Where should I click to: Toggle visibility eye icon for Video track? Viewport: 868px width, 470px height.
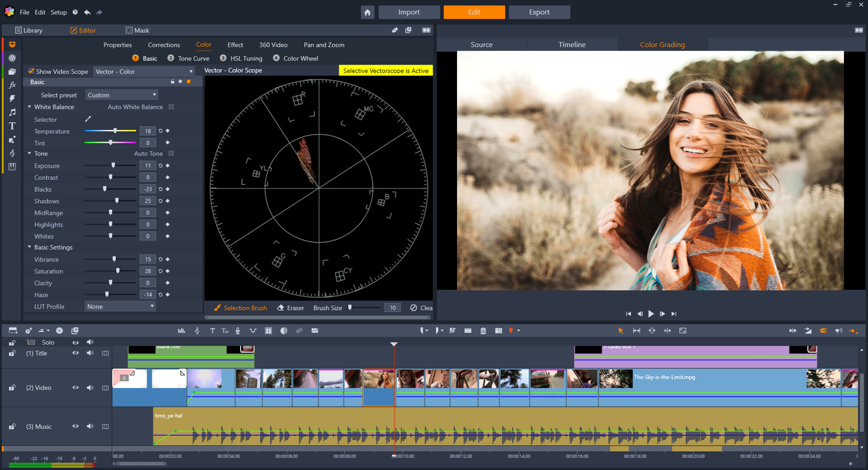[x=76, y=387]
